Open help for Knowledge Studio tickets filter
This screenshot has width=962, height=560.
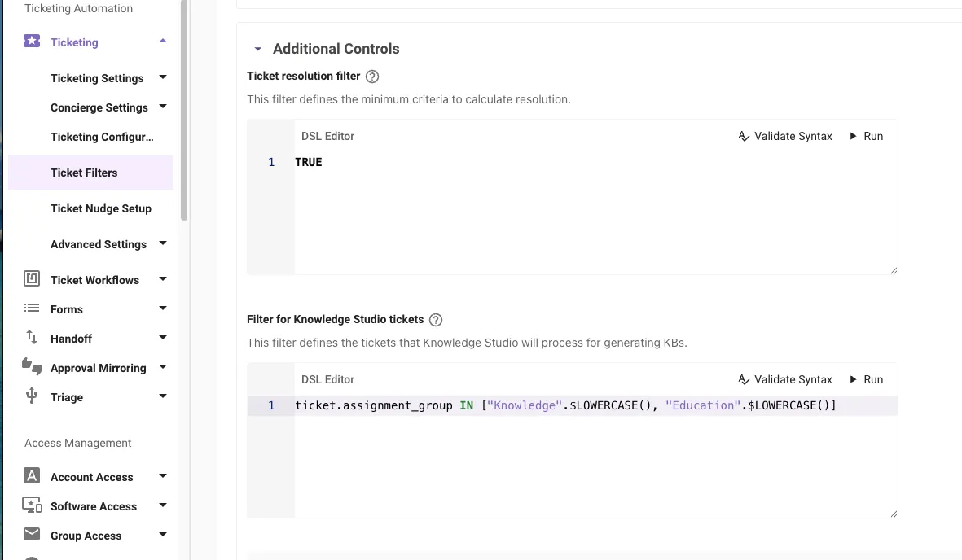tap(436, 320)
